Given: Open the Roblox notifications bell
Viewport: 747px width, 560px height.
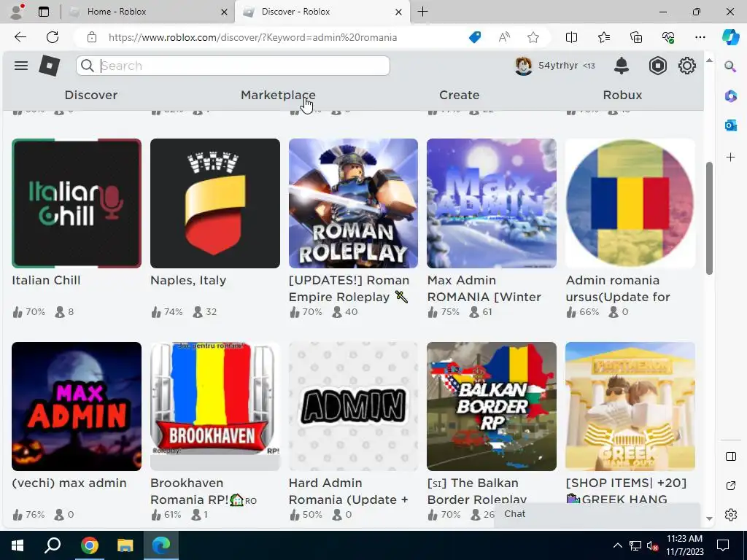Looking at the screenshot, I should (622, 66).
